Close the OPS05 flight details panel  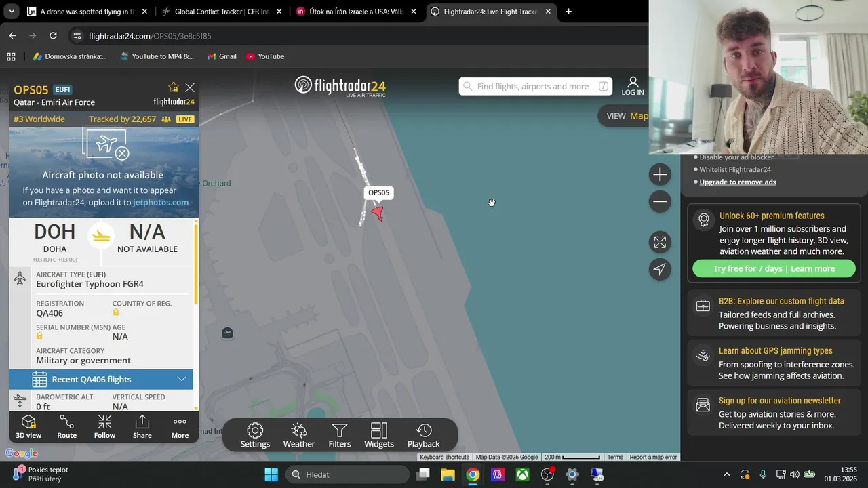190,87
